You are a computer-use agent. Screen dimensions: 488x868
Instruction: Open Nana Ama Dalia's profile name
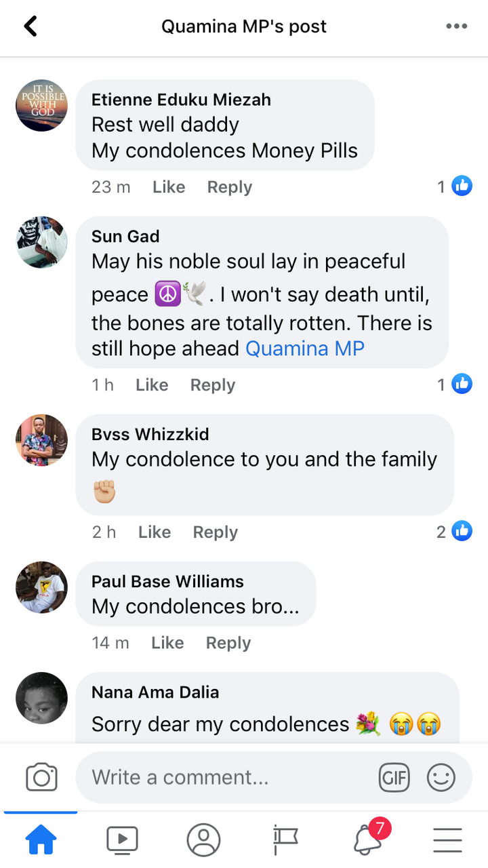coord(155,692)
